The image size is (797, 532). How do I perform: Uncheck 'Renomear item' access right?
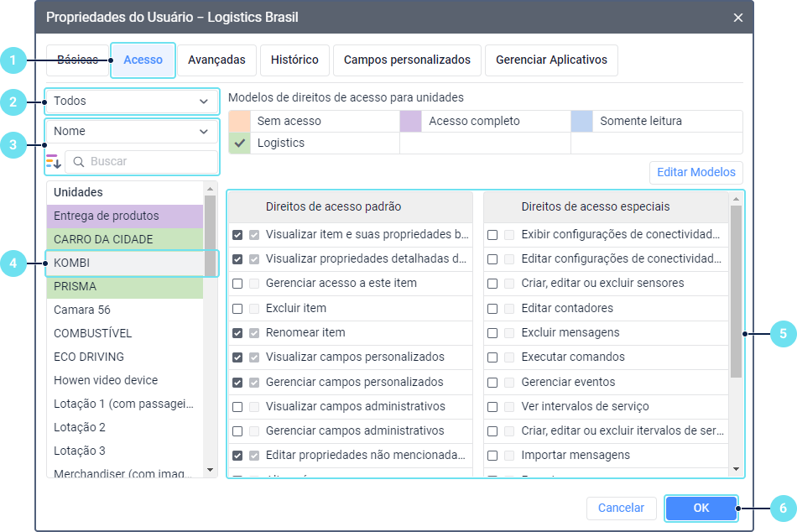237,333
